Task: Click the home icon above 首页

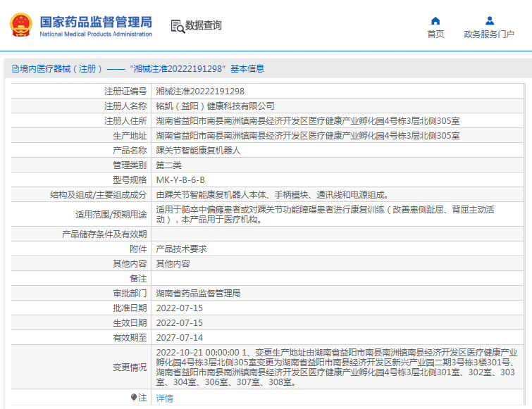Action: (x=435, y=21)
